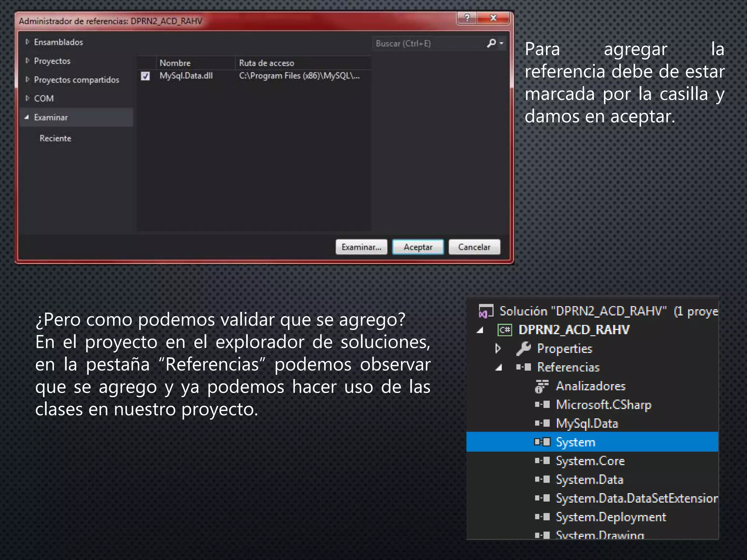The height and width of the screenshot is (560, 747).
Task: Click the C:\Program Files (x86)\MySQL path cell
Action: [299, 75]
